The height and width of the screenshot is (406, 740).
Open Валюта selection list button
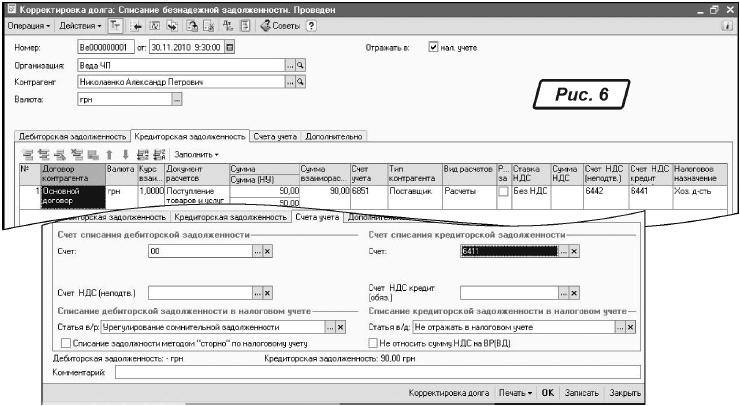pyautogui.click(x=177, y=99)
